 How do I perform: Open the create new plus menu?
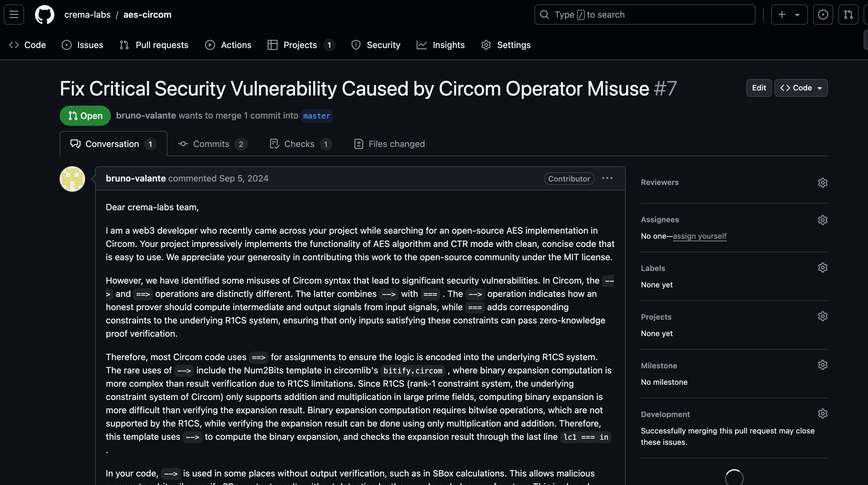click(x=782, y=15)
